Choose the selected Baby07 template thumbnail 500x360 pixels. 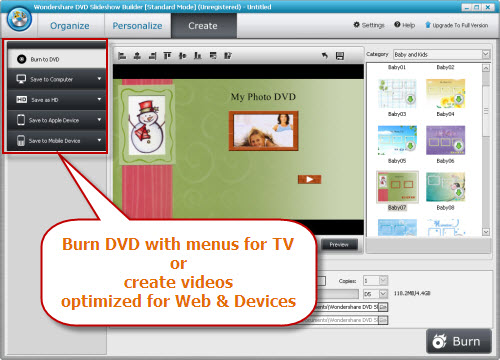(x=397, y=187)
